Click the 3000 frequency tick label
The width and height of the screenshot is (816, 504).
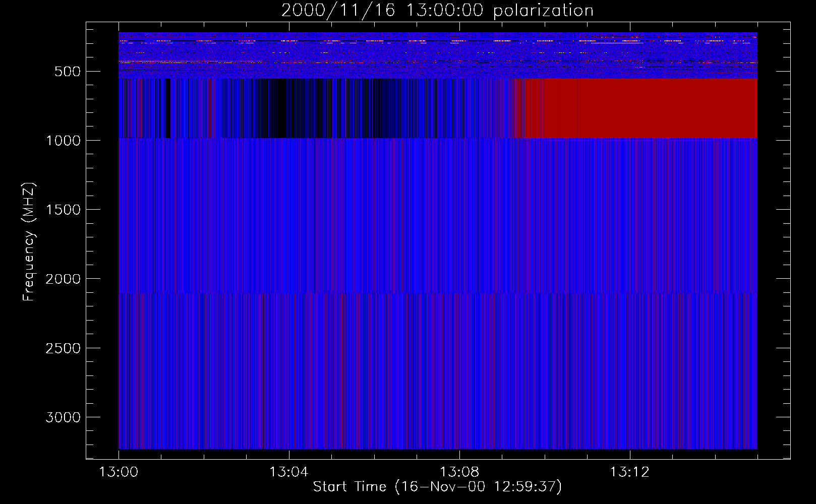(63, 417)
